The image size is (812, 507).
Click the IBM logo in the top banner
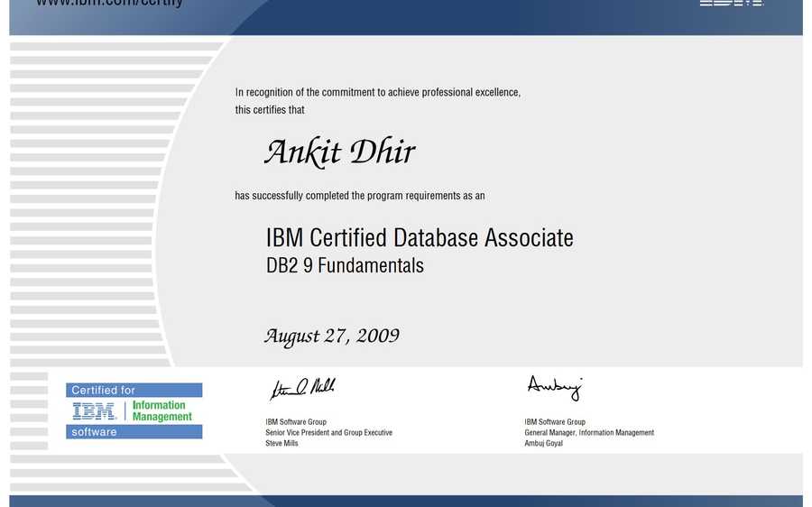[x=731, y=3]
